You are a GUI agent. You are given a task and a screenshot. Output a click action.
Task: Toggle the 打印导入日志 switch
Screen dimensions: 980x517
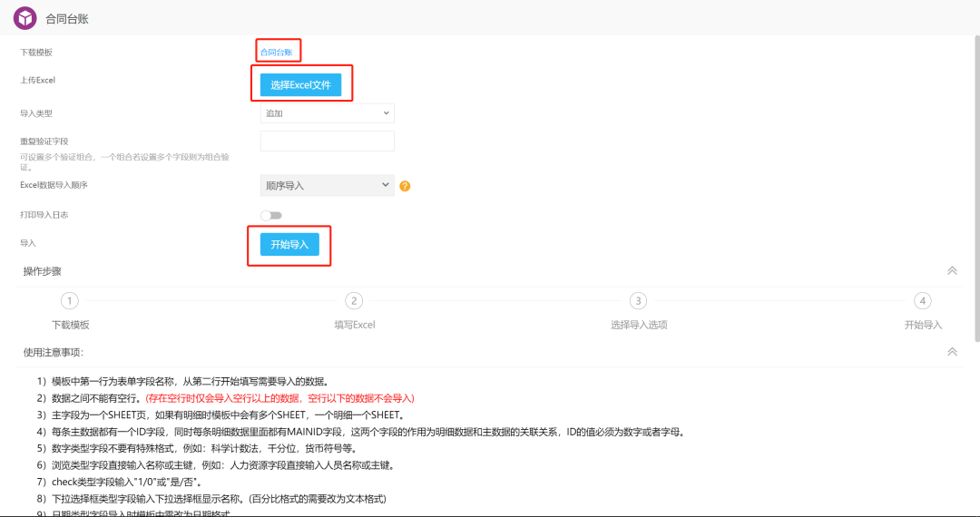(271, 216)
